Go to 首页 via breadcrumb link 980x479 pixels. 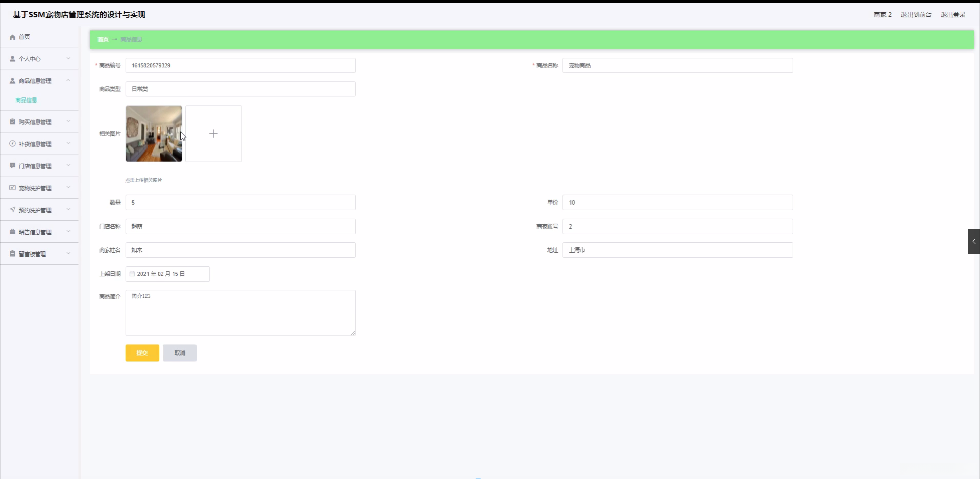point(103,39)
